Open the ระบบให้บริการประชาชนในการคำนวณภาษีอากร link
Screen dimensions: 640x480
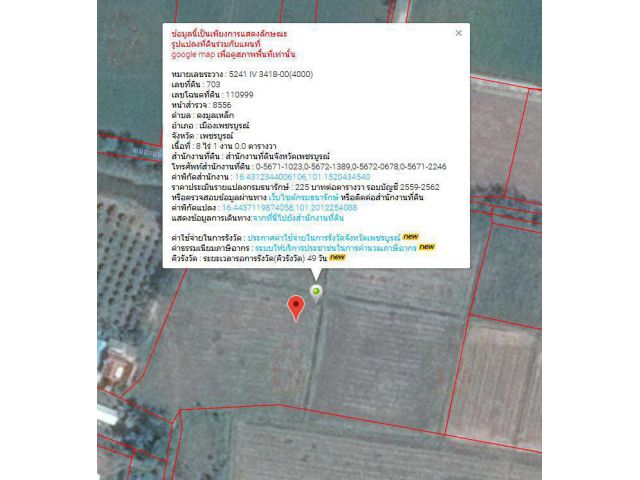[x=336, y=248]
